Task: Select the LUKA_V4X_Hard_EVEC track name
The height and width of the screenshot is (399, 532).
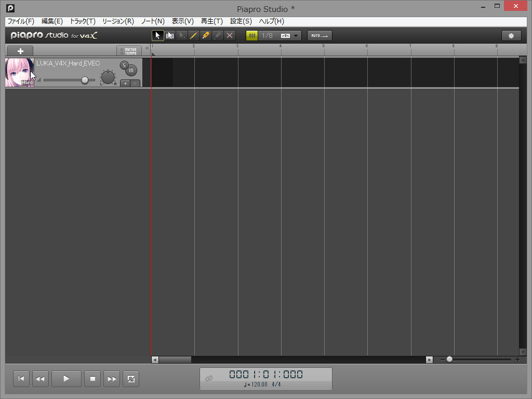Action: coord(68,63)
